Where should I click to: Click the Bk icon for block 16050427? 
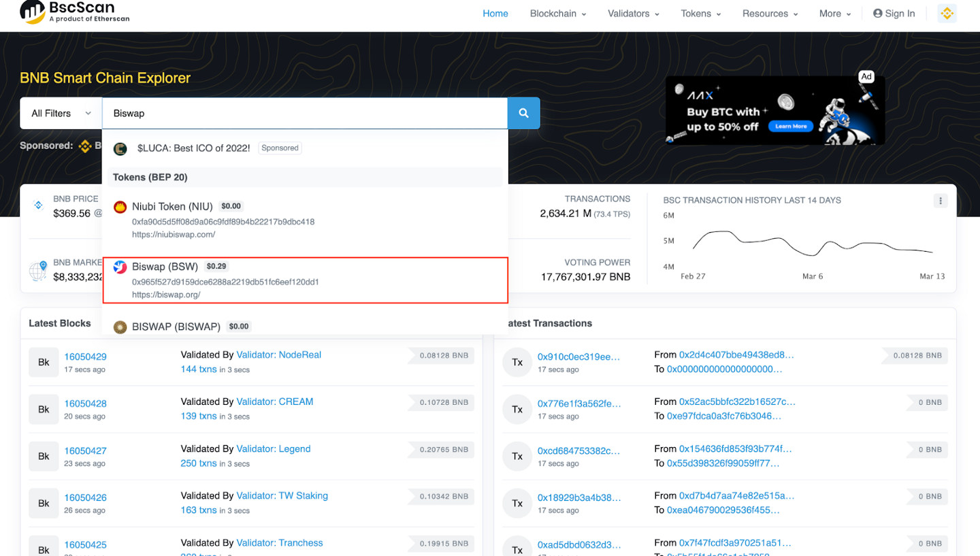pos(44,456)
